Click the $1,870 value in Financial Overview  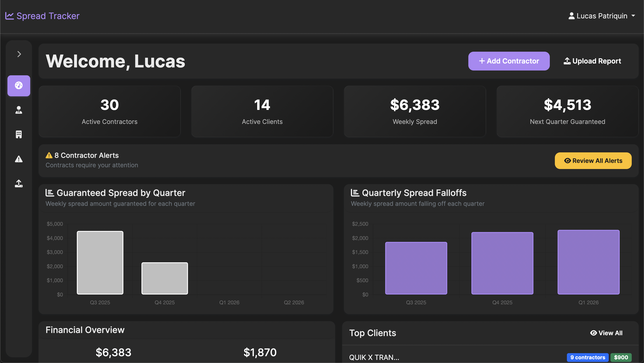[260, 352]
